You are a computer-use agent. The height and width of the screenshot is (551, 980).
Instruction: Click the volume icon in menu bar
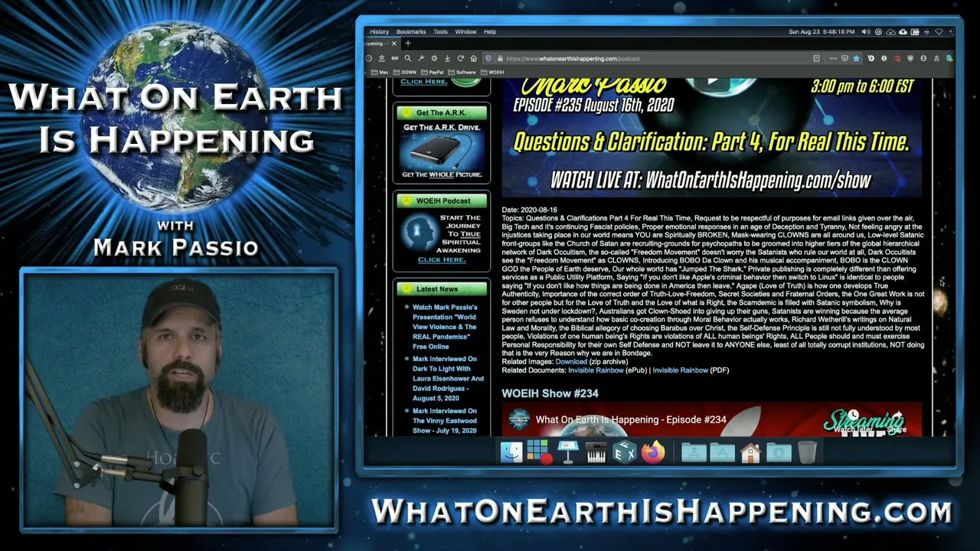(x=866, y=31)
